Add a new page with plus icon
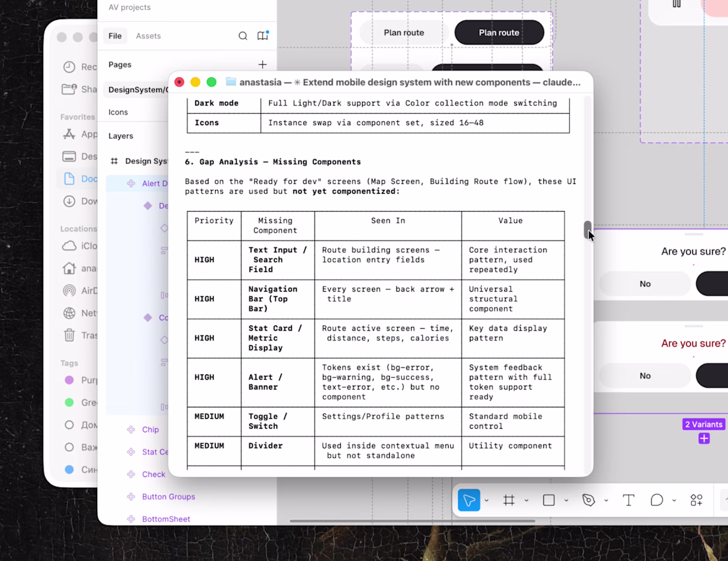This screenshot has height=561, width=728. coord(262,64)
